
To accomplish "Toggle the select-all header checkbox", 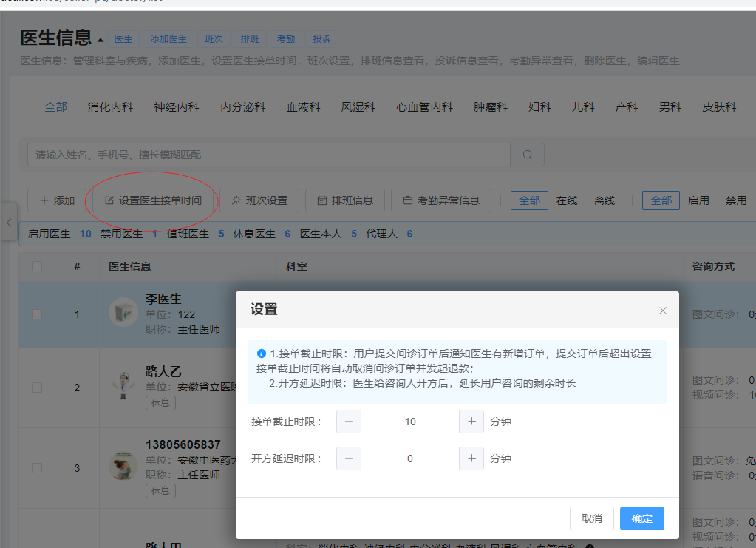I will click(37, 266).
